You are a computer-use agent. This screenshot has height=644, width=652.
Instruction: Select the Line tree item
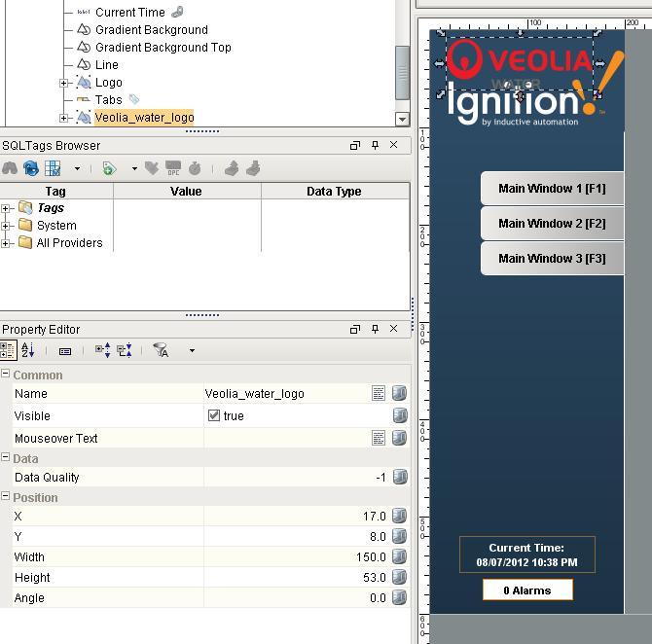click(x=107, y=65)
